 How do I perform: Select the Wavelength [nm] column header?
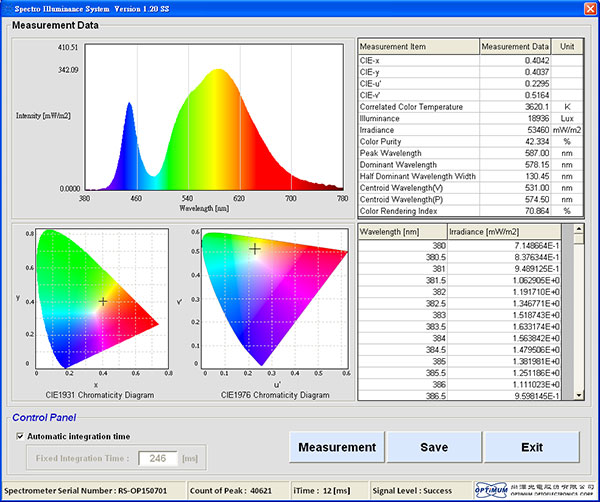(403, 232)
